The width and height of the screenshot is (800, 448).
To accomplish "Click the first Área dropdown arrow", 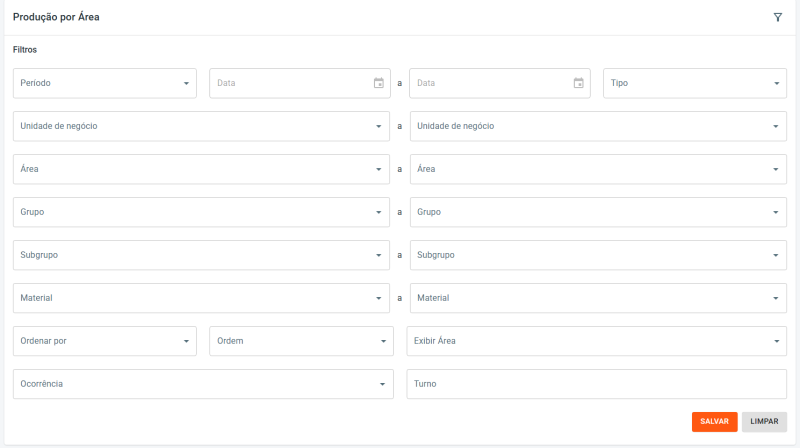I will tap(379, 169).
